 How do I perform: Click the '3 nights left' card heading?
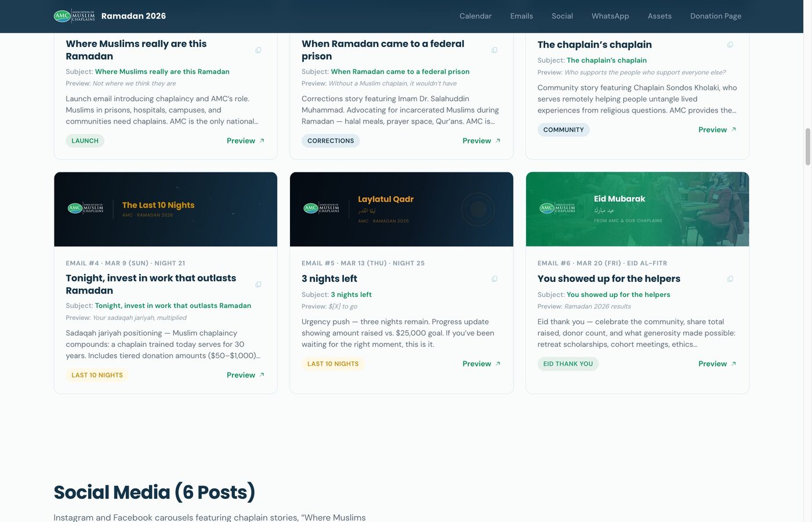329,279
